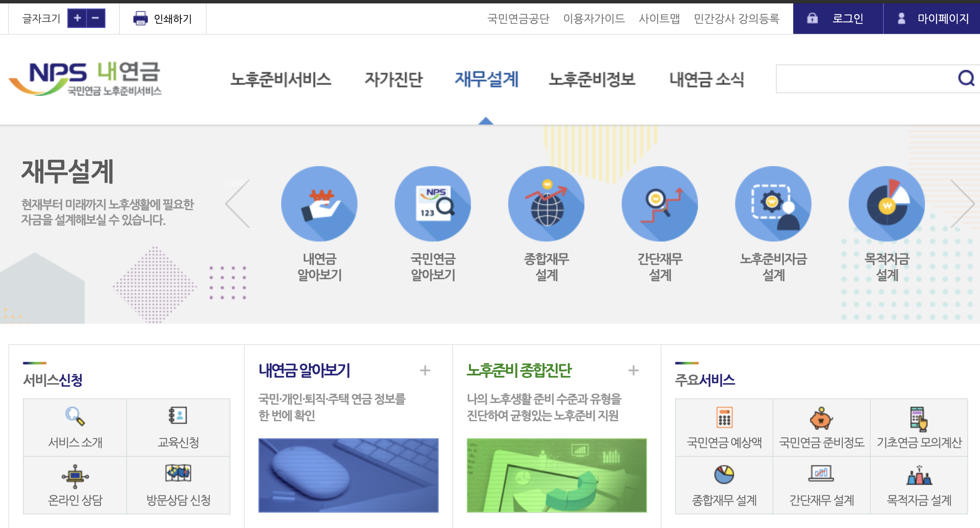Click the 내연금 알아보기 hand-coin icon
Screen dimensions: 980x528
click(x=319, y=204)
